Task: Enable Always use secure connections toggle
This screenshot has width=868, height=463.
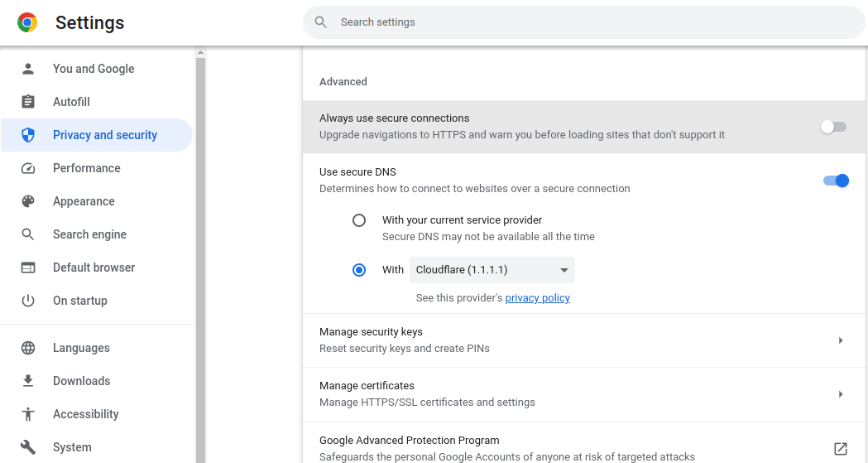Action: click(833, 127)
